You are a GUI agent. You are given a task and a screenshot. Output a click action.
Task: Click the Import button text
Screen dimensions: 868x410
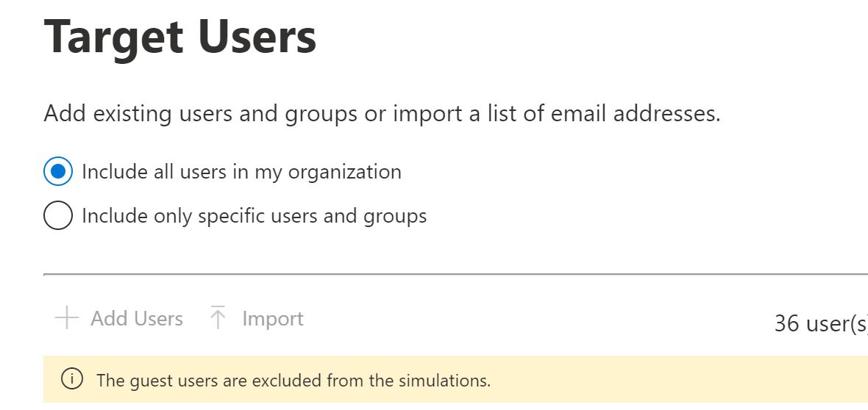pyautogui.click(x=272, y=319)
